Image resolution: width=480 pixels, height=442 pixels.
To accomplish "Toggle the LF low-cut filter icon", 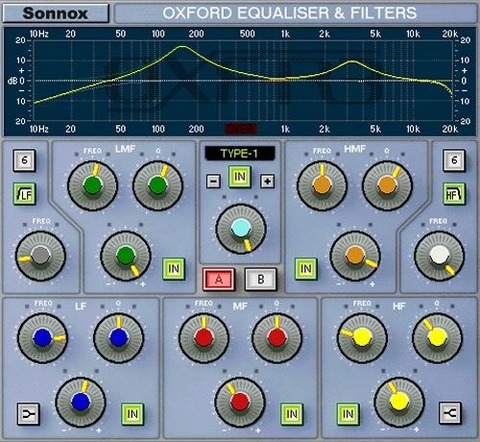I will [24, 194].
